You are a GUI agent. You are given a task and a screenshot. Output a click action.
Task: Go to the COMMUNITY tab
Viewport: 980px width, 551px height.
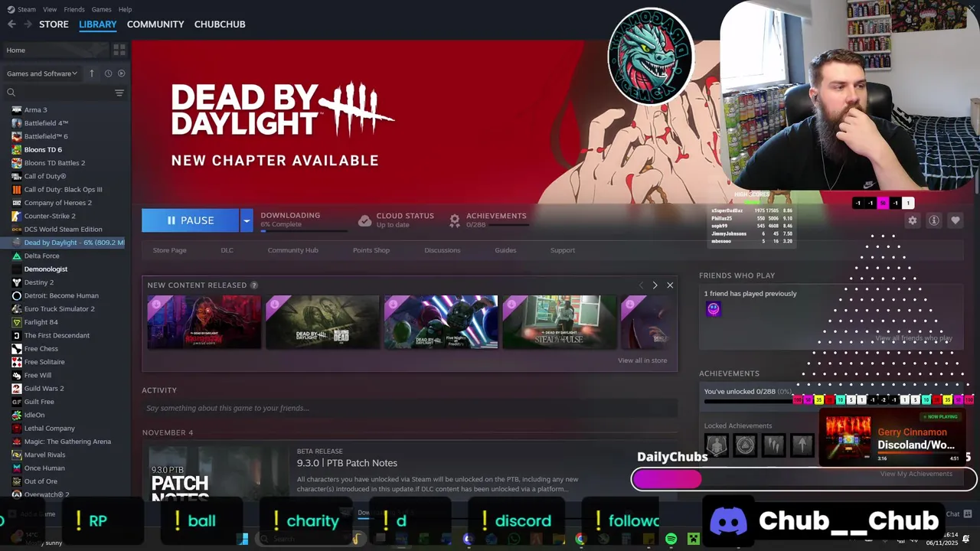coord(155,24)
